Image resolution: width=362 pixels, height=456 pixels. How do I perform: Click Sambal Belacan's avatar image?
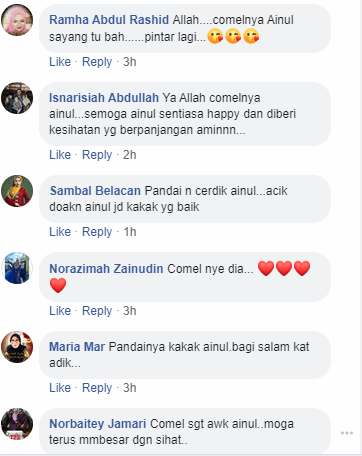tap(17, 191)
